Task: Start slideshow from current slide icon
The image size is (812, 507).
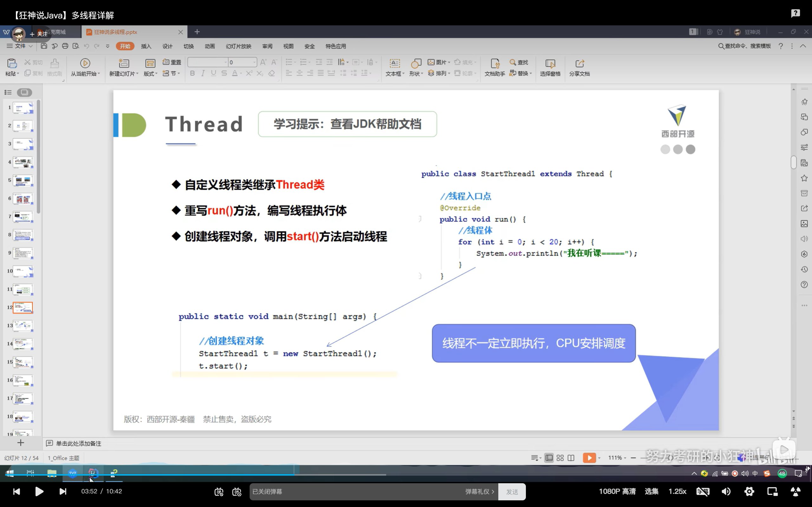Action: [85, 63]
